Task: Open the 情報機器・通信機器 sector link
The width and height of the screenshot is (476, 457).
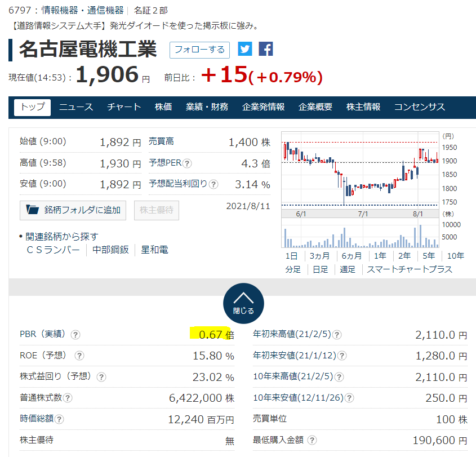Action: (x=83, y=11)
